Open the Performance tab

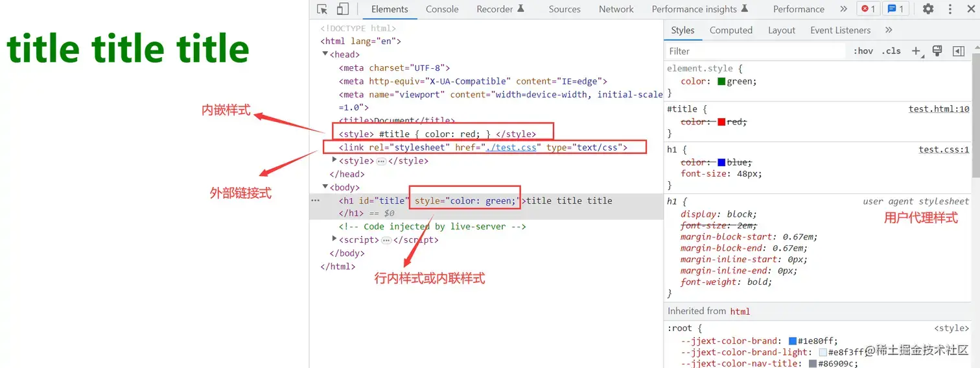(799, 9)
